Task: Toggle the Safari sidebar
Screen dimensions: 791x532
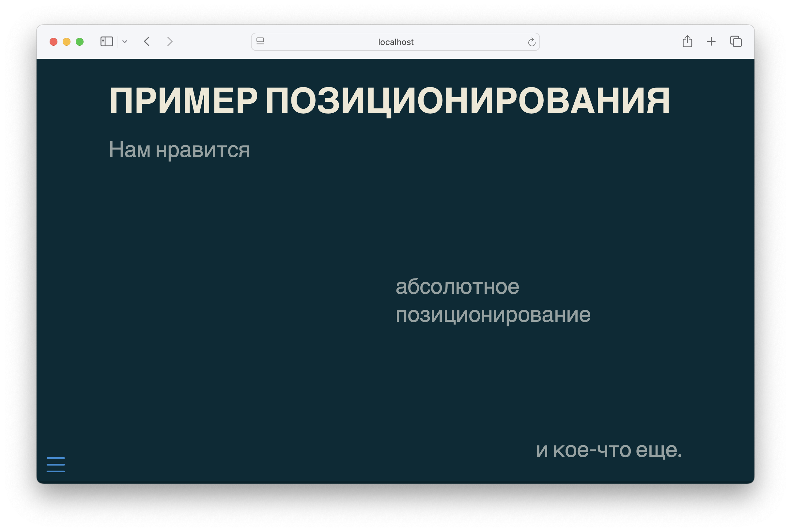Action: click(x=106, y=42)
